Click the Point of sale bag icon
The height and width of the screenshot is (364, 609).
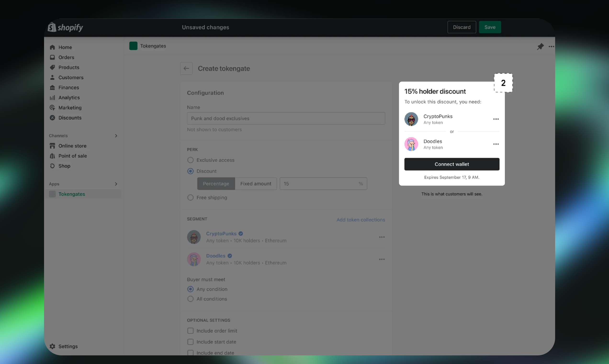pyautogui.click(x=52, y=156)
